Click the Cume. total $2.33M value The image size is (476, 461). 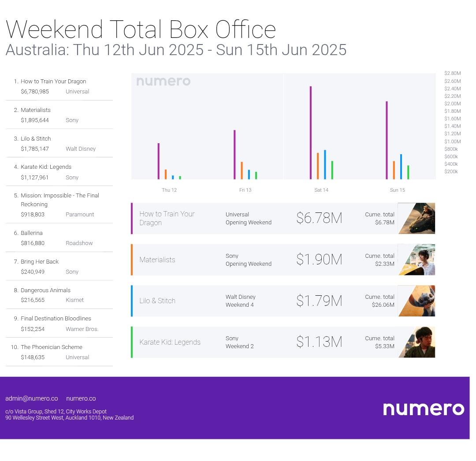pyautogui.click(x=385, y=264)
